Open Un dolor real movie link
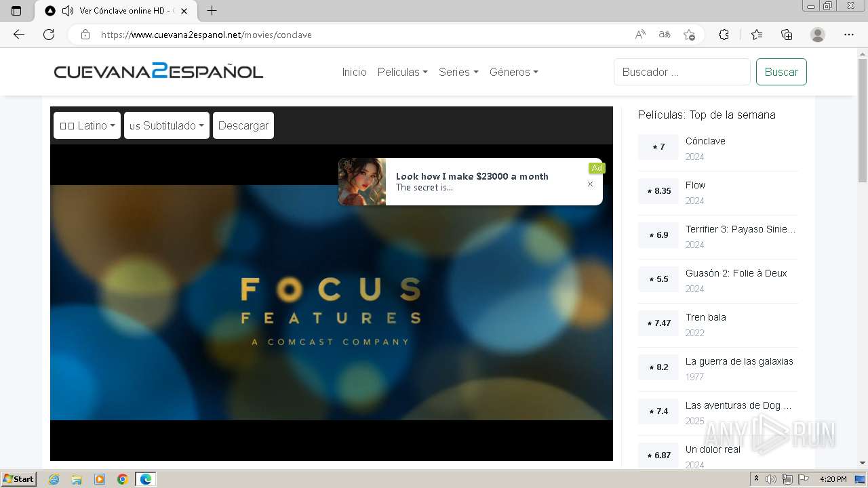868x488 pixels. click(x=713, y=449)
